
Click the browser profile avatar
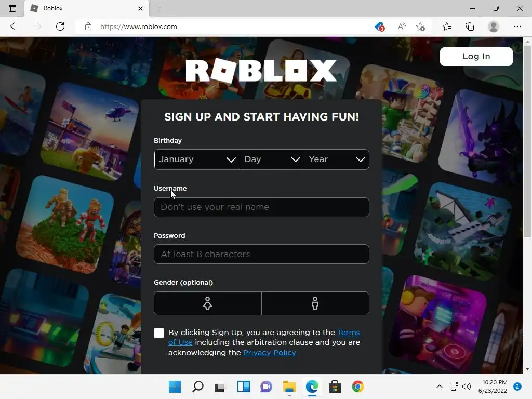pos(494,26)
